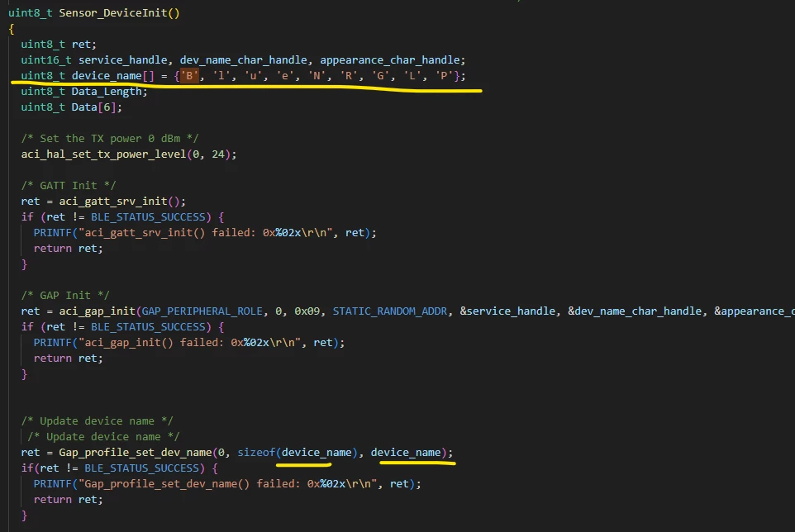Viewport: 795px width, 532px height.
Task: Click the &dev_name_char_handle argument
Action: 635,311
